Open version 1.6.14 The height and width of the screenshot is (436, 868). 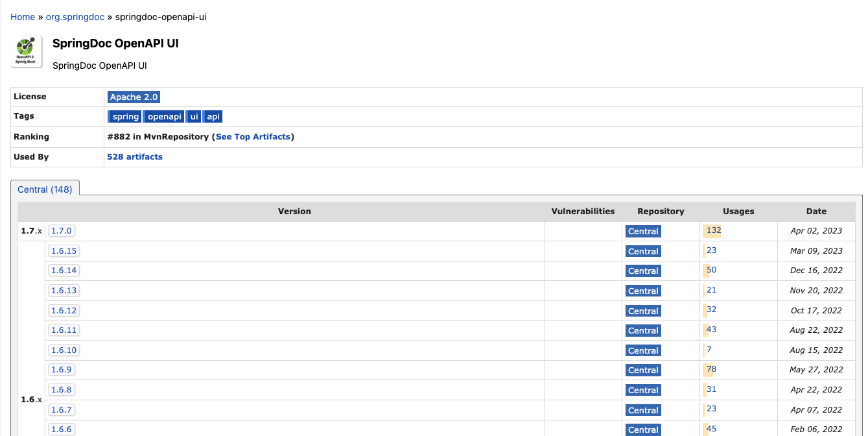click(64, 271)
